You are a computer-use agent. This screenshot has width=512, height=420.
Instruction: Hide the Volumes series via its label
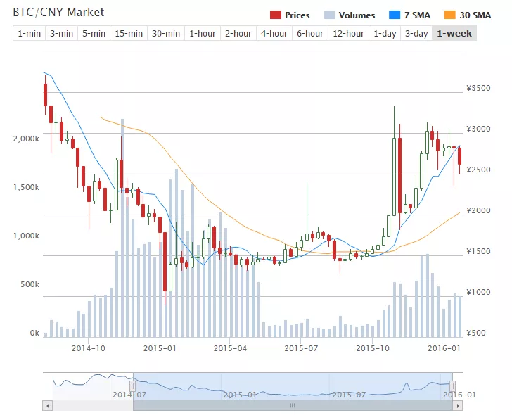coord(357,15)
